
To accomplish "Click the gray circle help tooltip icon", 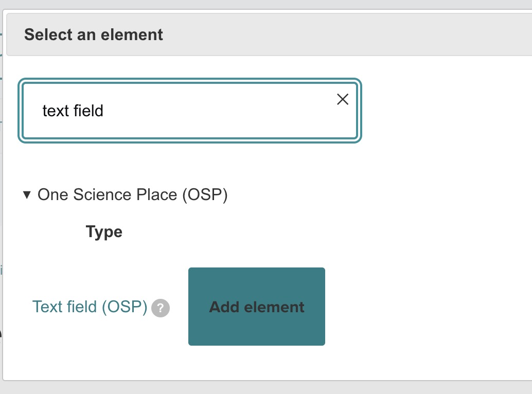I will point(161,308).
